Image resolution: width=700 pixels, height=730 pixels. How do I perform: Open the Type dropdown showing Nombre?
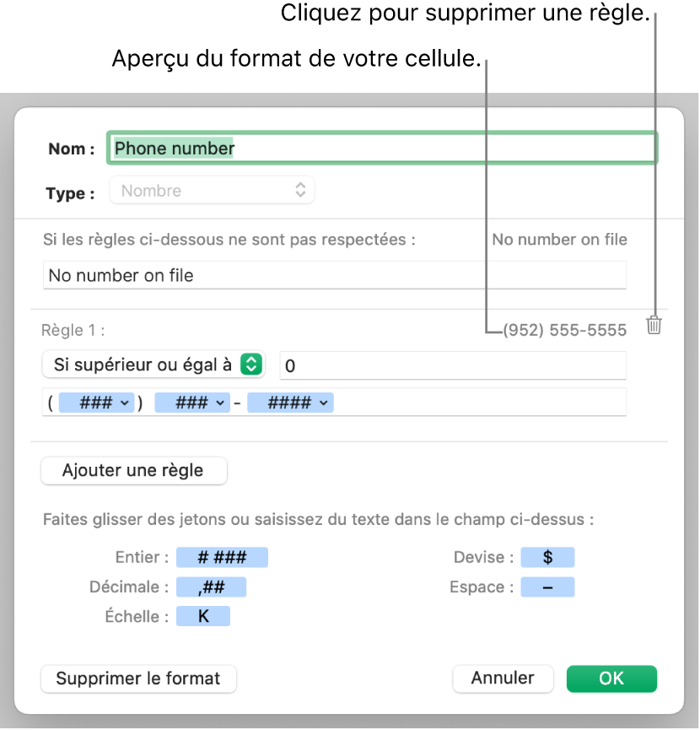tap(212, 190)
